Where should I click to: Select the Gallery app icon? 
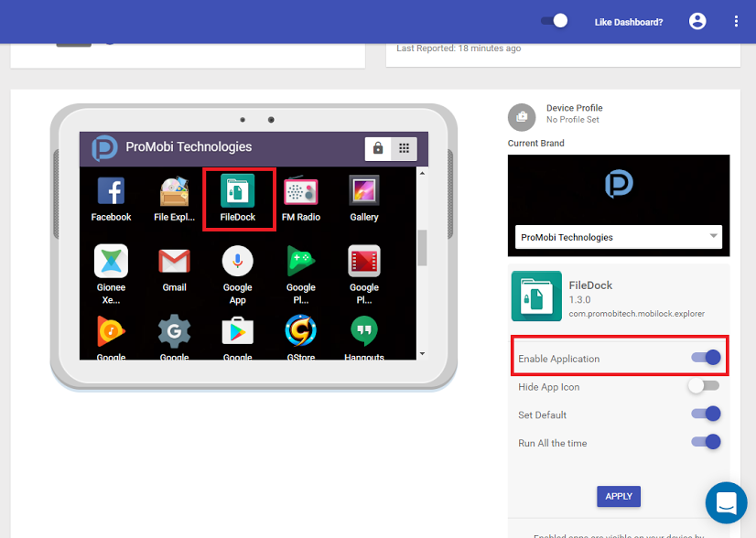point(364,191)
